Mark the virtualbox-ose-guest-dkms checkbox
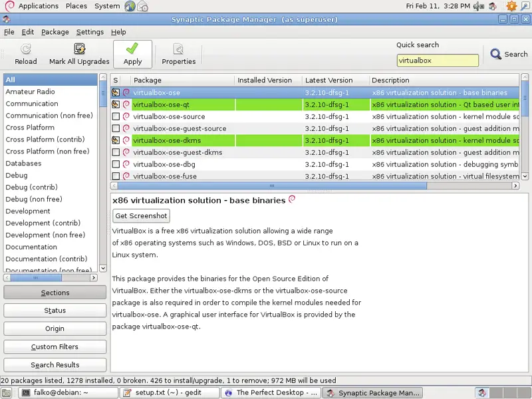This screenshot has height=399, width=532. pyautogui.click(x=116, y=152)
